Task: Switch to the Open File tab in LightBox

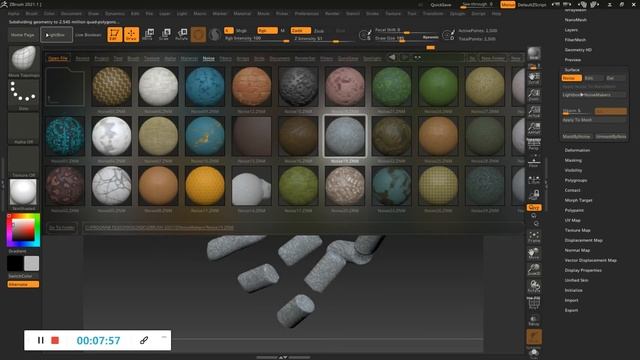Action: pyautogui.click(x=58, y=58)
